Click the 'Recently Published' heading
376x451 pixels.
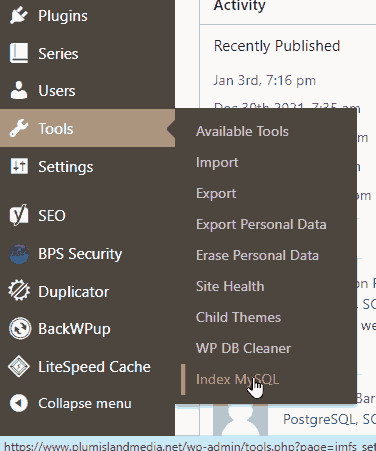click(x=277, y=46)
